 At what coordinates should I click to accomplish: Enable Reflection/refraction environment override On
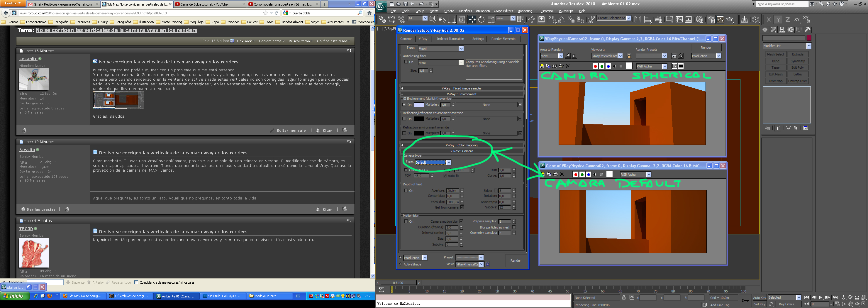(x=404, y=119)
